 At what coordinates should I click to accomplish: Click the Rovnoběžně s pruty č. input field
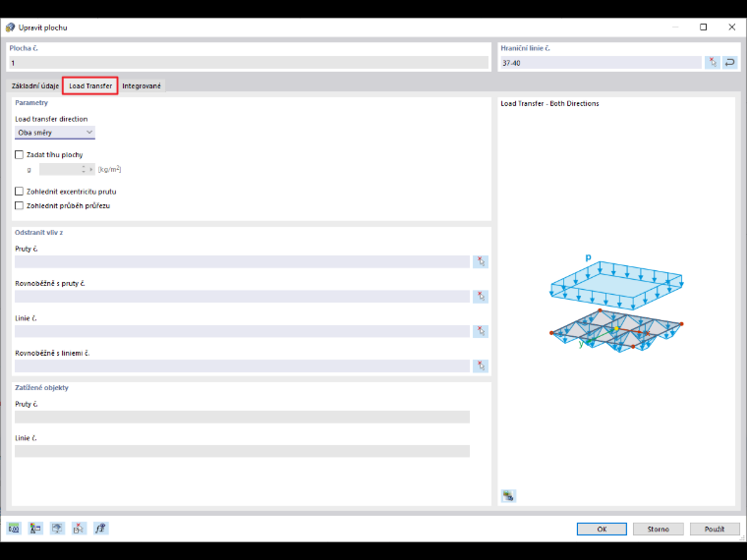242,296
